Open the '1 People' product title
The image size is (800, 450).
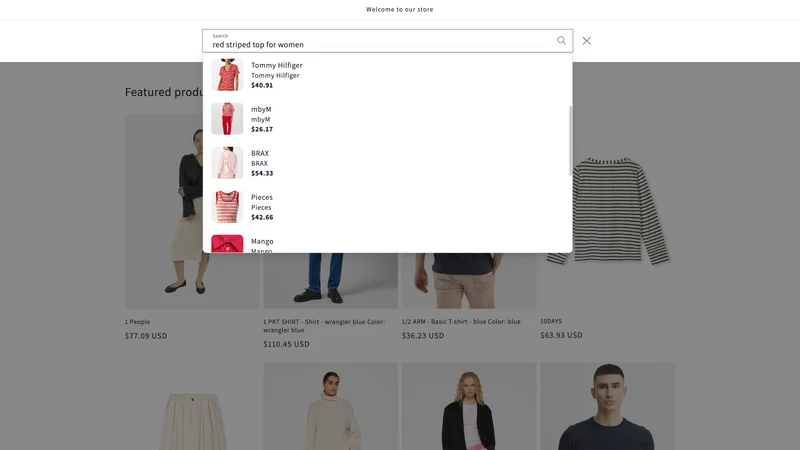tap(137, 322)
